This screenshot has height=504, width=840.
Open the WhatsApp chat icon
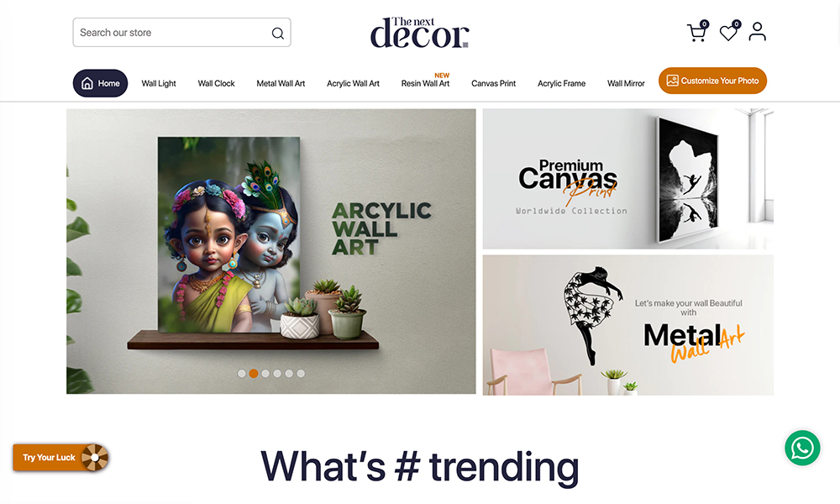(802, 448)
